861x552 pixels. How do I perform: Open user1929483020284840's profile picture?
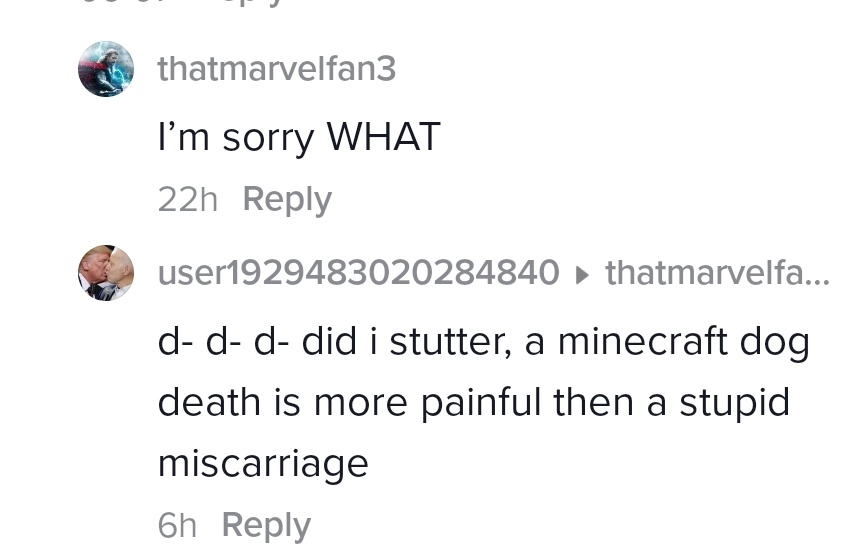pos(106,272)
